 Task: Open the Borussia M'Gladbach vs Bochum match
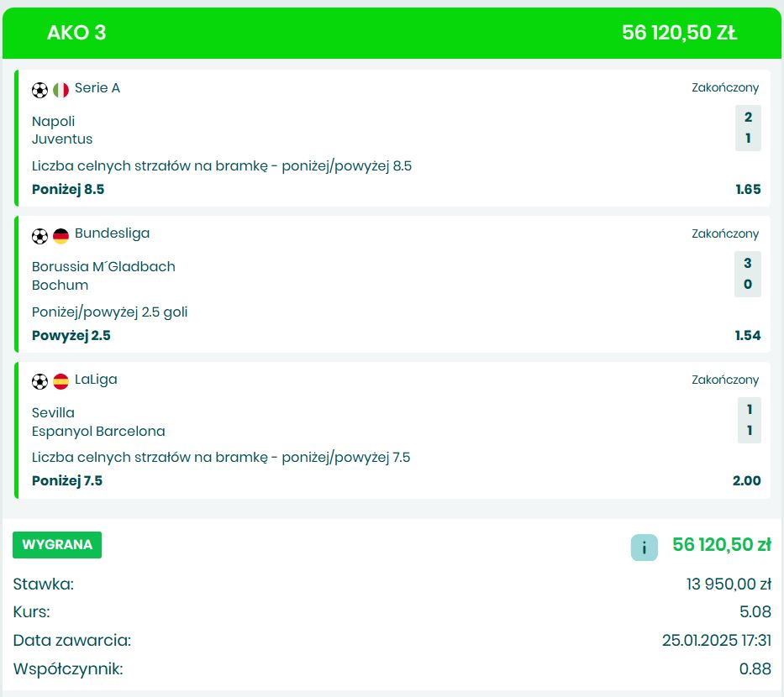[103, 275]
